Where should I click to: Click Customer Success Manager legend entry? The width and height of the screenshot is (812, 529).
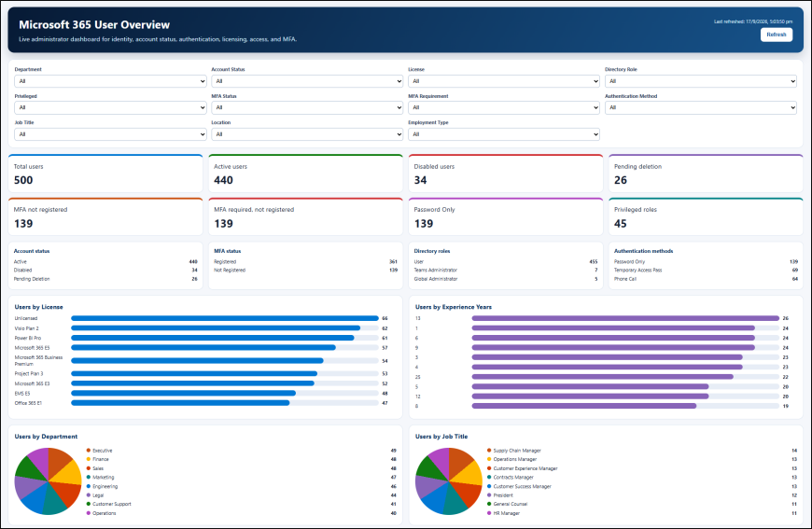[x=642, y=487]
